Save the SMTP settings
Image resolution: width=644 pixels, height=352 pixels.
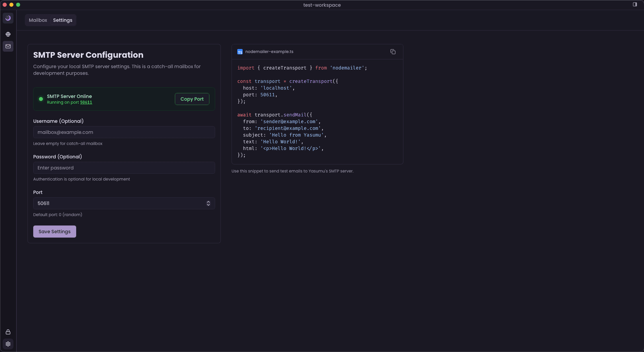(55, 232)
